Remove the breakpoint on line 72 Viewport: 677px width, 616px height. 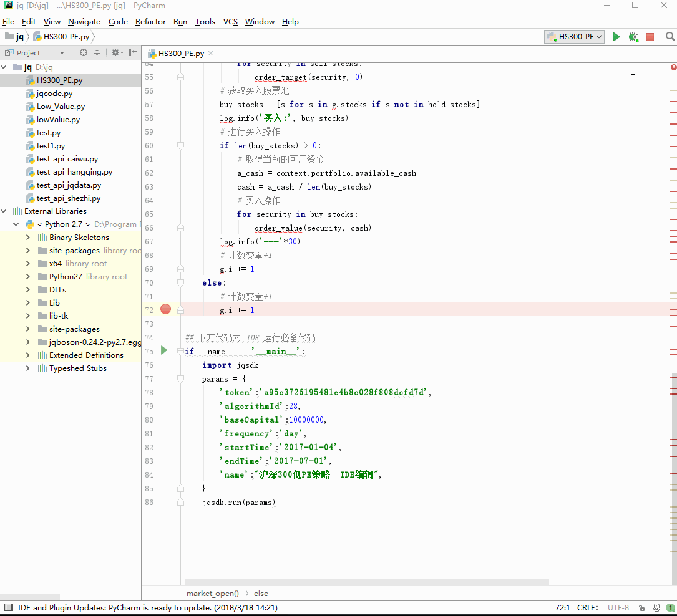pos(165,309)
